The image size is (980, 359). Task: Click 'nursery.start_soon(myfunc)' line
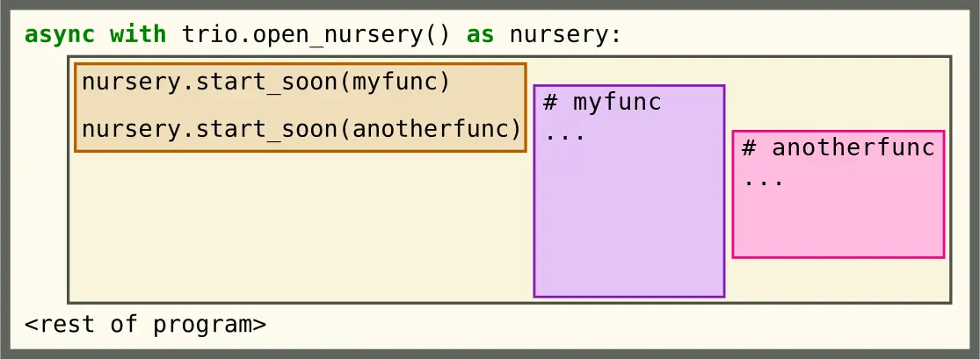(266, 83)
